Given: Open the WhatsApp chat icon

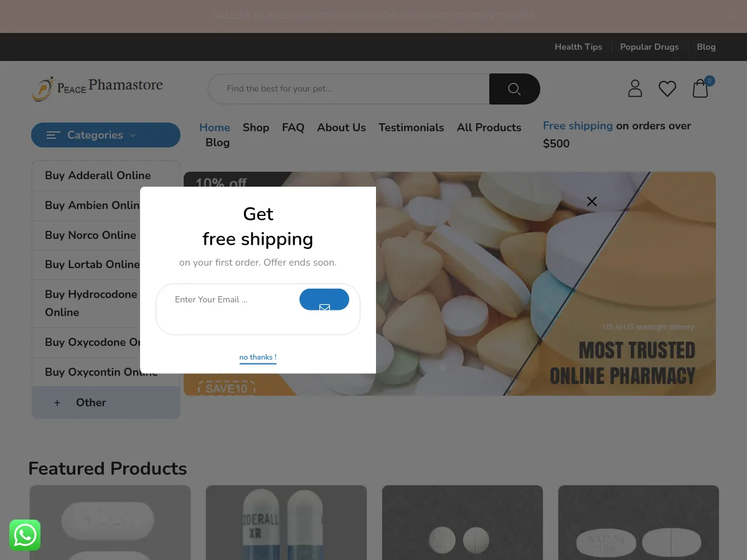Looking at the screenshot, I should click(25, 535).
